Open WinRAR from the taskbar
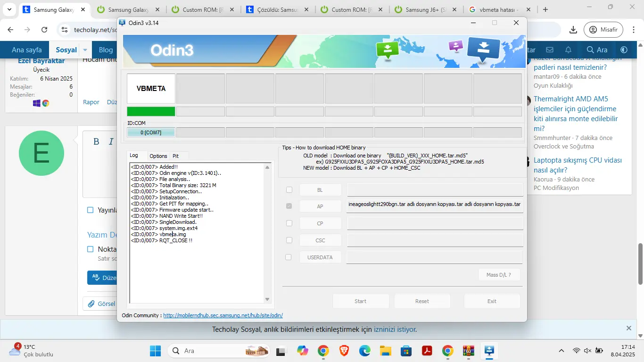Screen dimensions: 644x362 click(469, 351)
